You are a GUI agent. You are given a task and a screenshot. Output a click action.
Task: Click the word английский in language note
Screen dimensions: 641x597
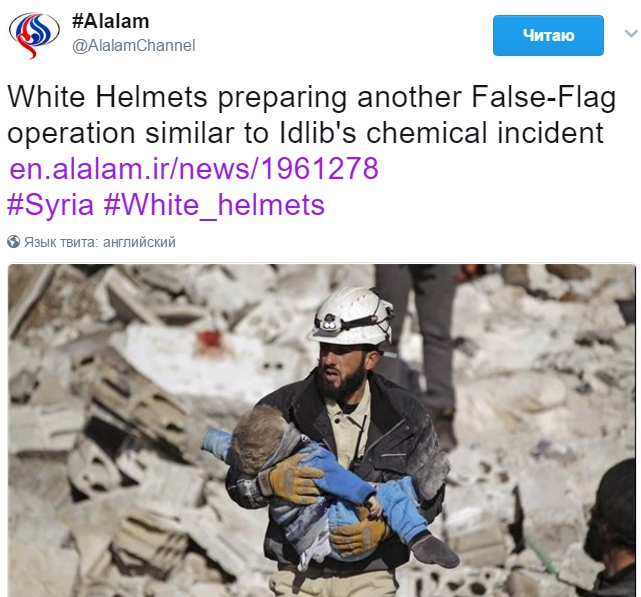(x=139, y=242)
